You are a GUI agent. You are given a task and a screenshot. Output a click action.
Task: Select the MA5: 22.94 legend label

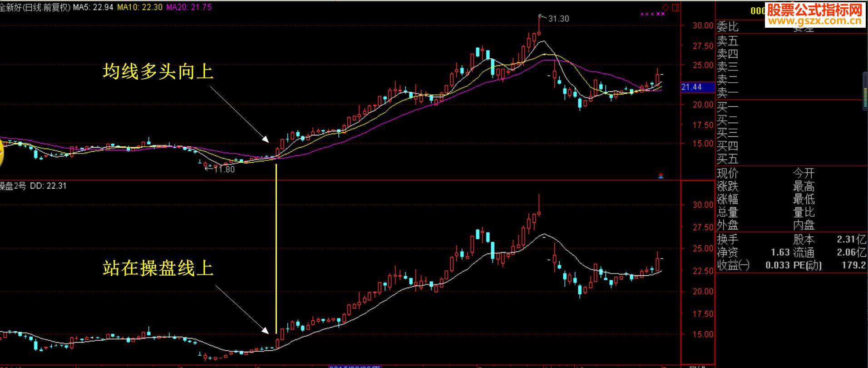click(x=93, y=7)
